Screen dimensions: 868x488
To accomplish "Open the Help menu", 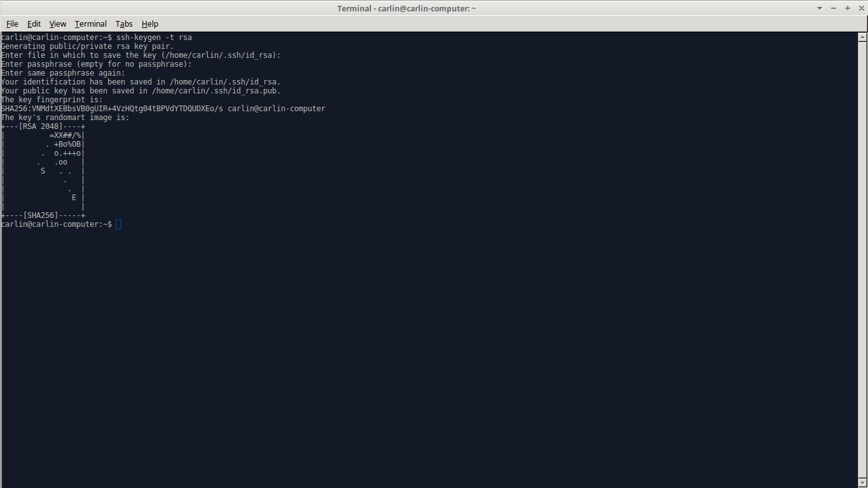I will click(x=150, y=24).
